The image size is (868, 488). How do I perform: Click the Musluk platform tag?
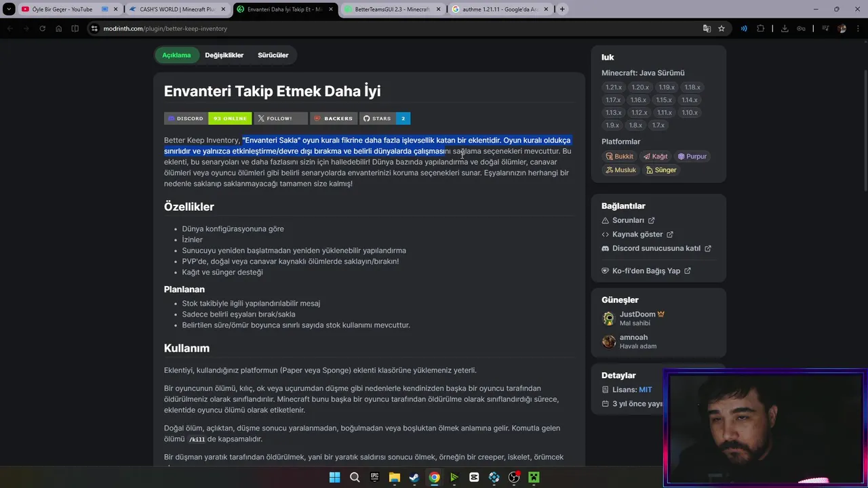click(621, 170)
